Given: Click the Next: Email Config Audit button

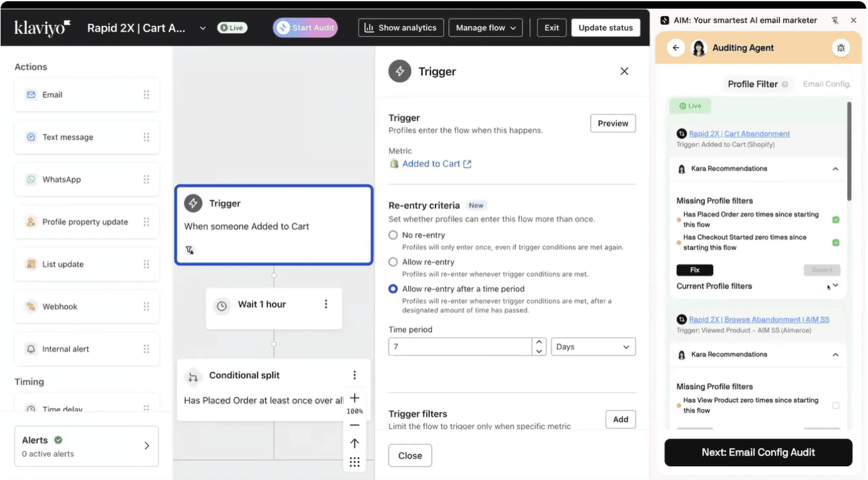Looking at the screenshot, I should 758,453.
